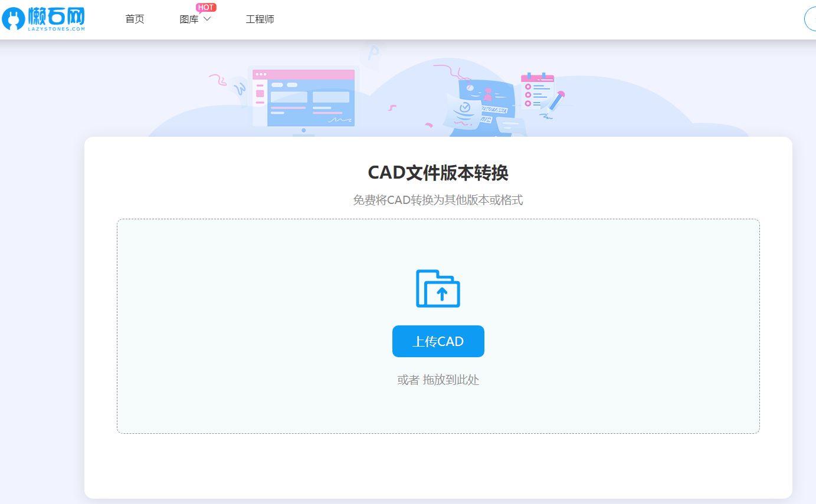
Task: Click the 上传CAD upload button
Action: tap(438, 341)
